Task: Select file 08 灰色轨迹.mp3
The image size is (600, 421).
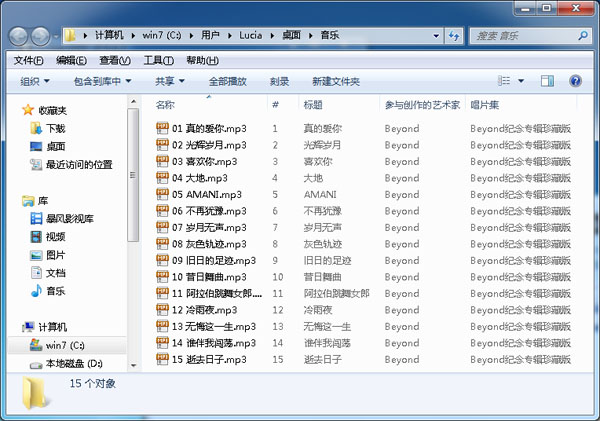Action: pyautogui.click(x=201, y=244)
